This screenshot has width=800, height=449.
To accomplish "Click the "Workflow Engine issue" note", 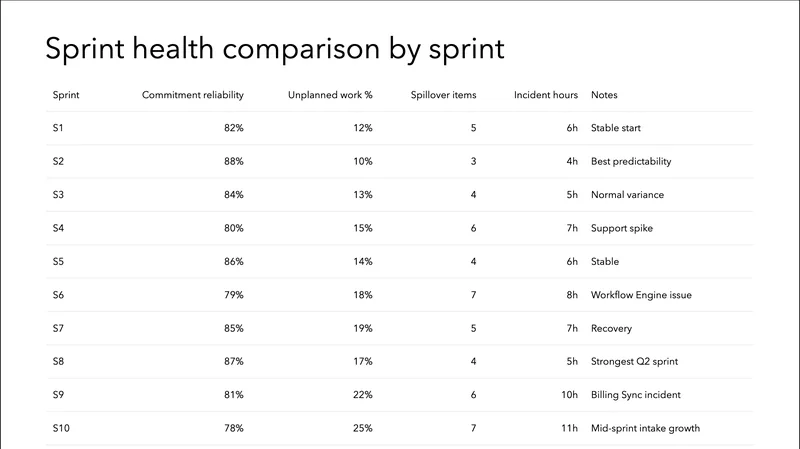I will tap(641, 295).
